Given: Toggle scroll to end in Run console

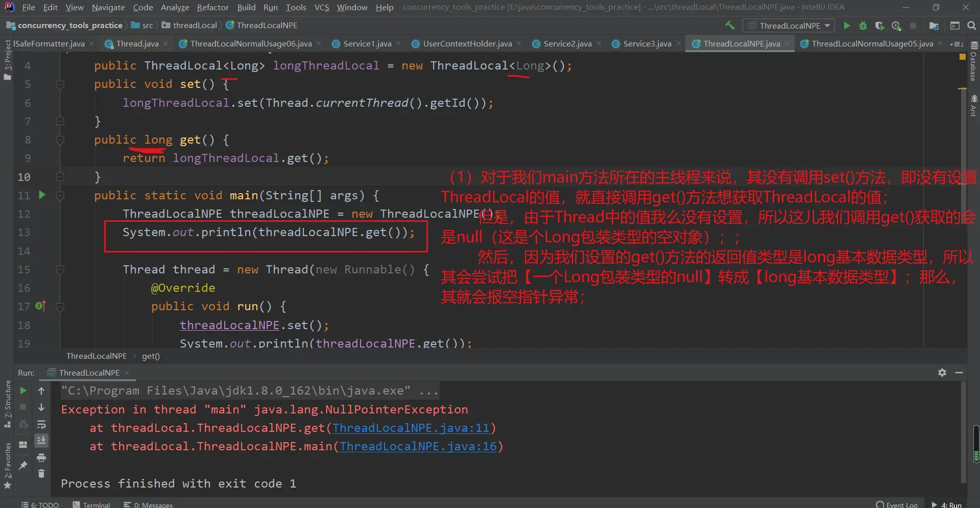Looking at the screenshot, I should click(41, 441).
